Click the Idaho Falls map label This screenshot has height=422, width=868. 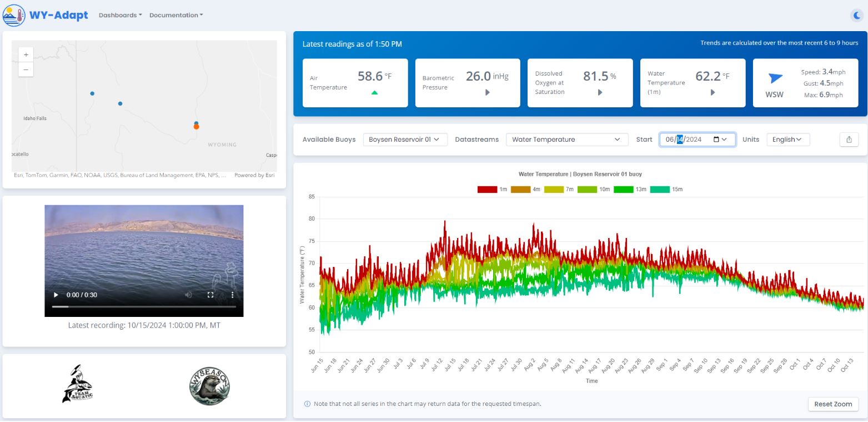coord(35,118)
